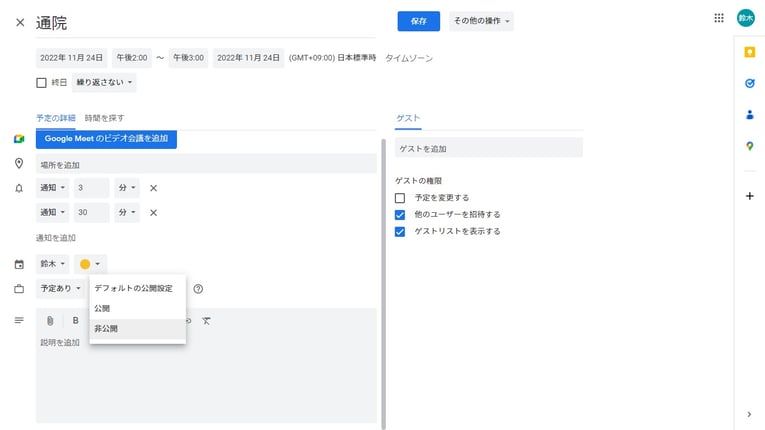This screenshot has height=430, width=765.
Task: Remove the 30 分 notification
Action: (153, 213)
